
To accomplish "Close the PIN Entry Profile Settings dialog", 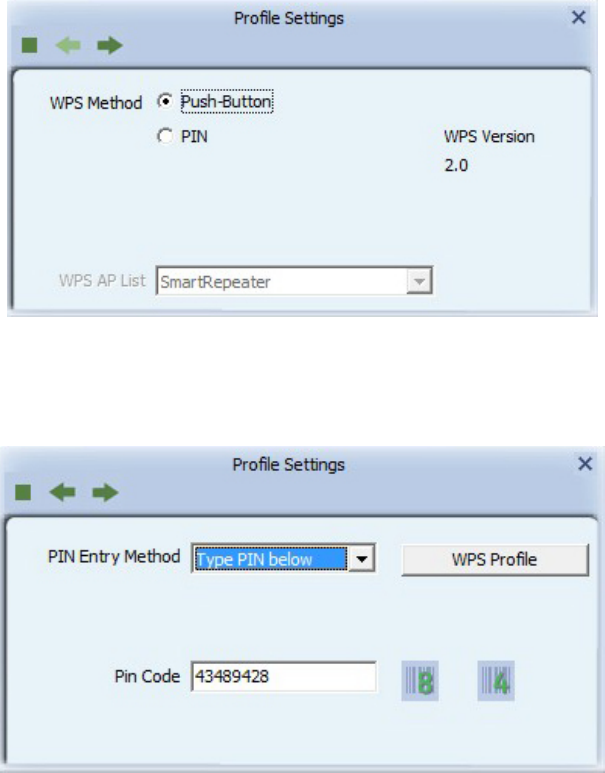I will pyautogui.click(x=587, y=464).
